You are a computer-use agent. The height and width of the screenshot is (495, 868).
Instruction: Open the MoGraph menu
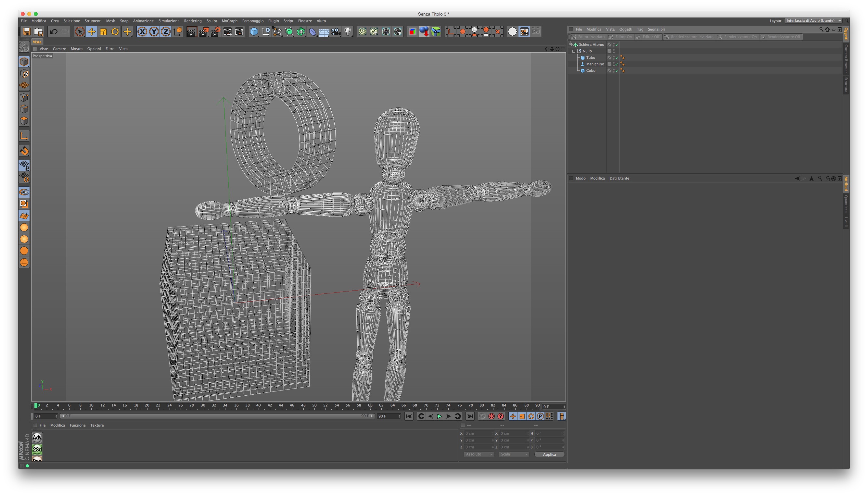pos(229,21)
